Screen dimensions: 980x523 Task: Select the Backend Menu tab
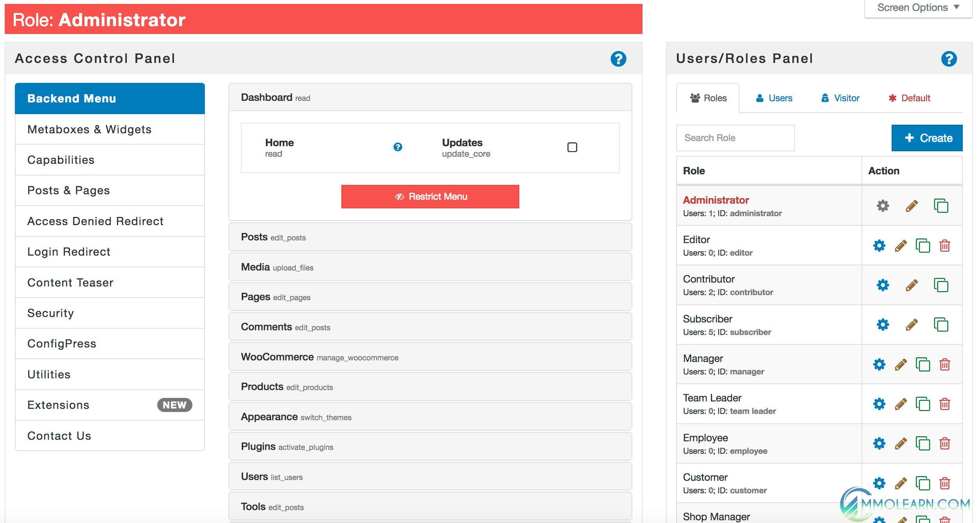point(109,99)
